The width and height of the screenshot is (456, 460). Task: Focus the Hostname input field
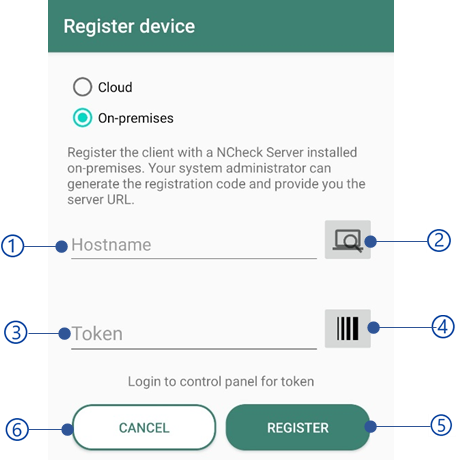(194, 245)
